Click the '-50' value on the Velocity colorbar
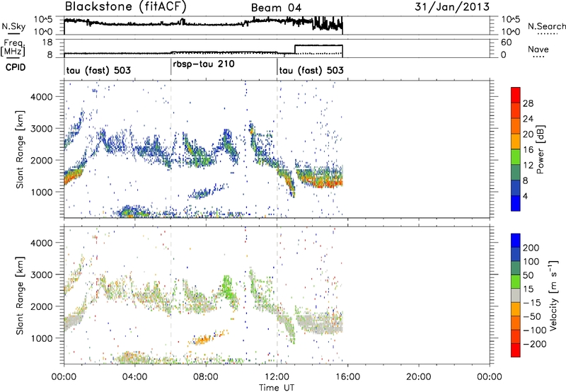This screenshot has height=392, width=566. point(532,316)
